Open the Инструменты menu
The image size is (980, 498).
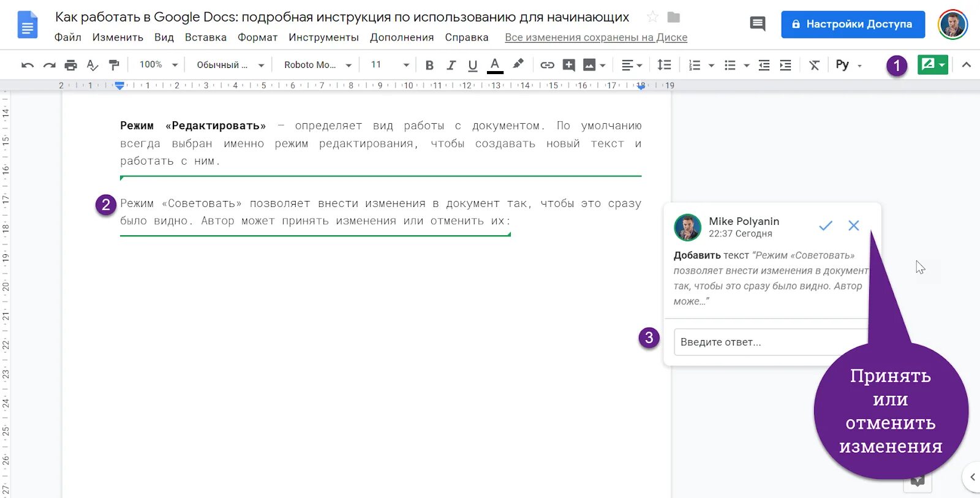(323, 37)
